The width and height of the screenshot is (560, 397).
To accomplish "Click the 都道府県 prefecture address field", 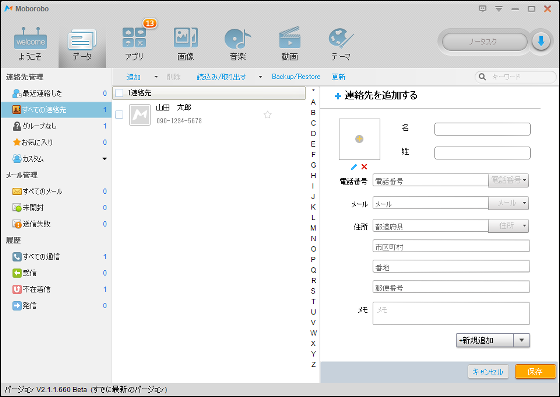I will 430,226.
